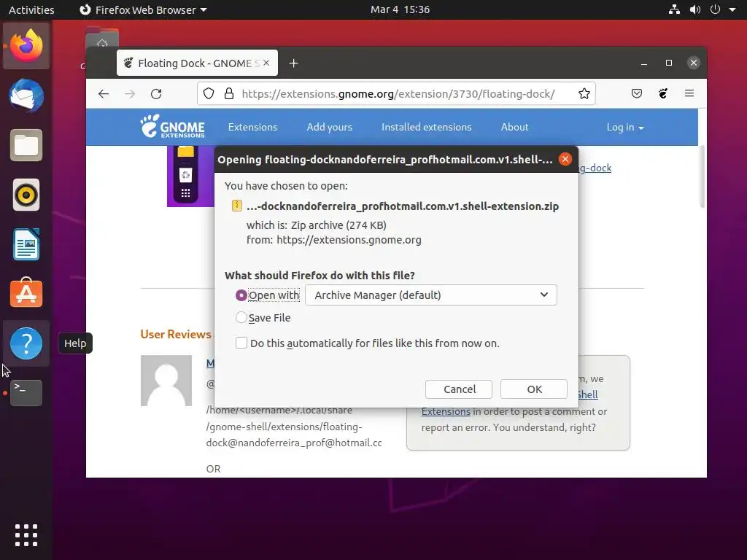Select the Save File radio option
Viewport: 747px width, 560px height.
click(x=241, y=317)
